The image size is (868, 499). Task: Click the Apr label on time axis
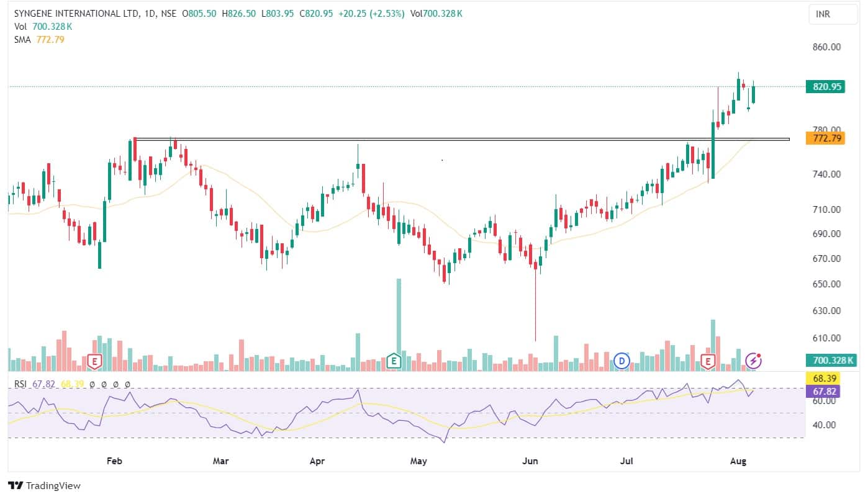coord(317,461)
